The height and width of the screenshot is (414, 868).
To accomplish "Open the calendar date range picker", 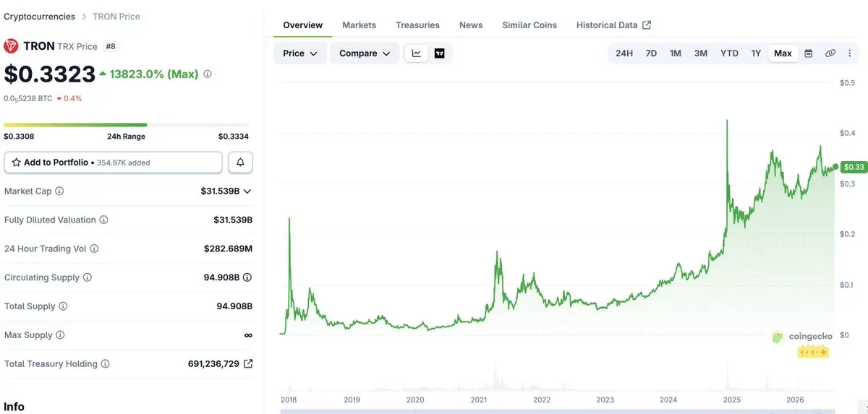I will [809, 53].
